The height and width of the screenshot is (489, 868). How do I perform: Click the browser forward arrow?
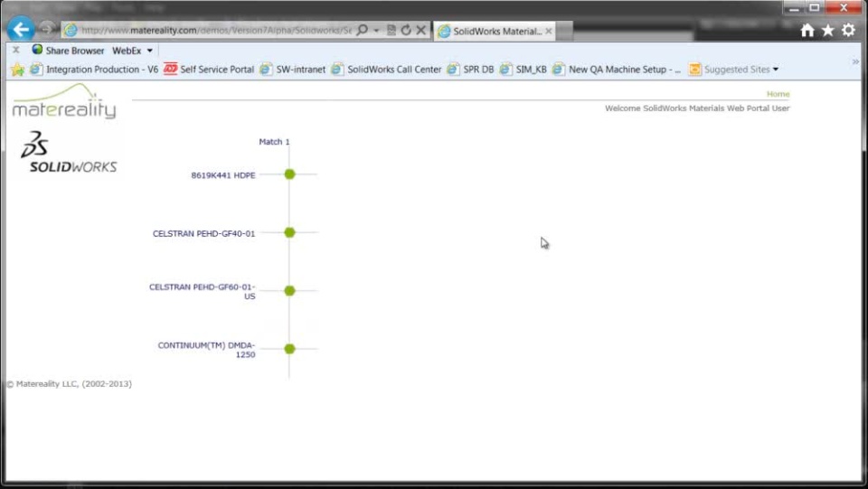(x=47, y=29)
